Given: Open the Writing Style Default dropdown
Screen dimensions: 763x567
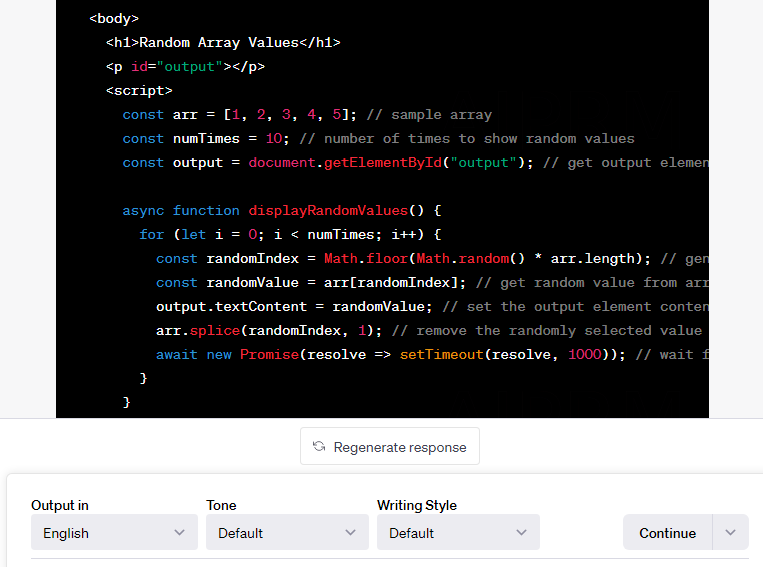Looking at the screenshot, I should pyautogui.click(x=458, y=532).
